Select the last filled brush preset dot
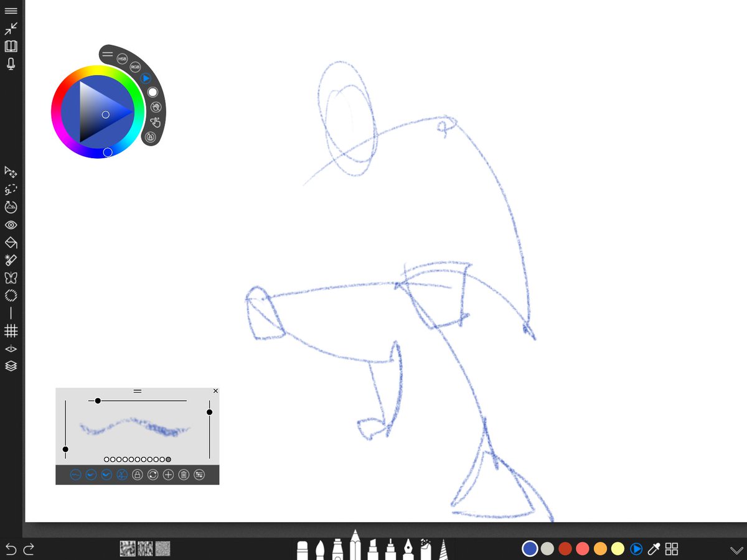Image resolution: width=747 pixels, height=560 pixels. pyautogui.click(x=169, y=459)
